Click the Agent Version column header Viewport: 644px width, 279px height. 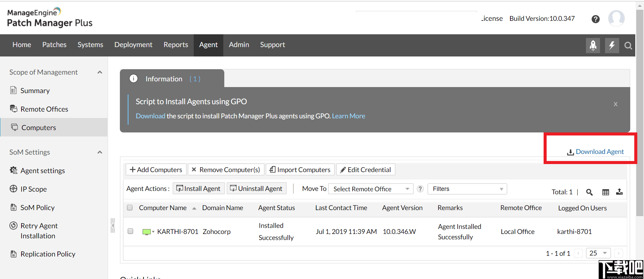pos(402,208)
